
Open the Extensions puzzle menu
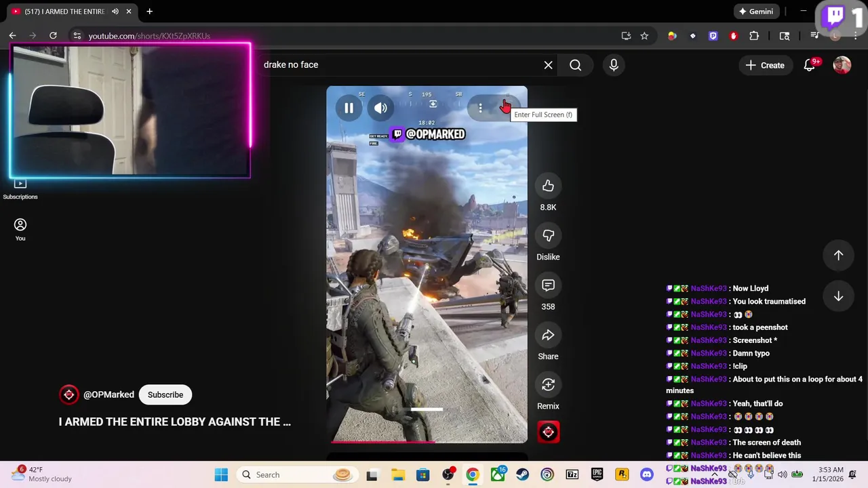coord(754,36)
